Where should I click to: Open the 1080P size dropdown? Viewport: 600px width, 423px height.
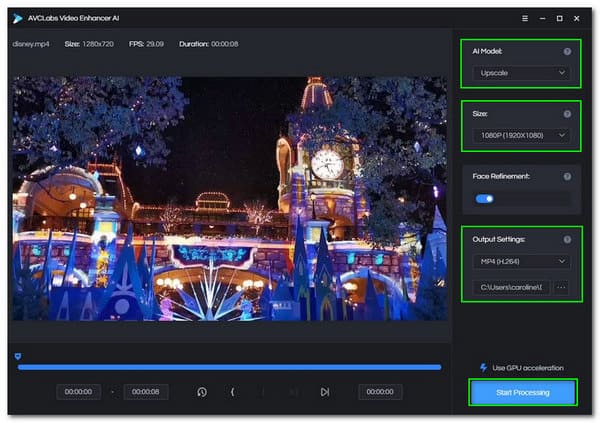521,135
